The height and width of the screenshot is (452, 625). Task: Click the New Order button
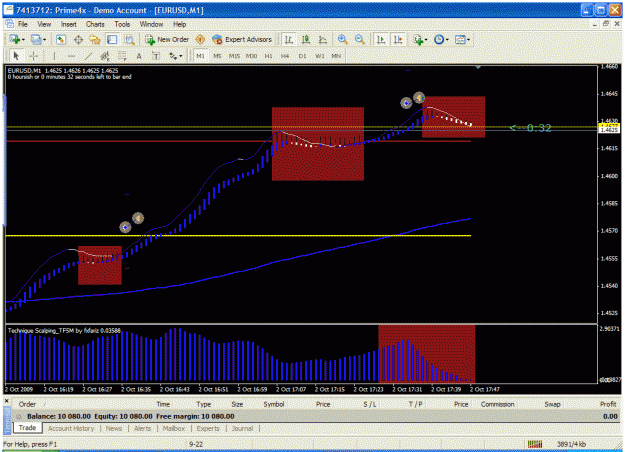coord(167,39)
